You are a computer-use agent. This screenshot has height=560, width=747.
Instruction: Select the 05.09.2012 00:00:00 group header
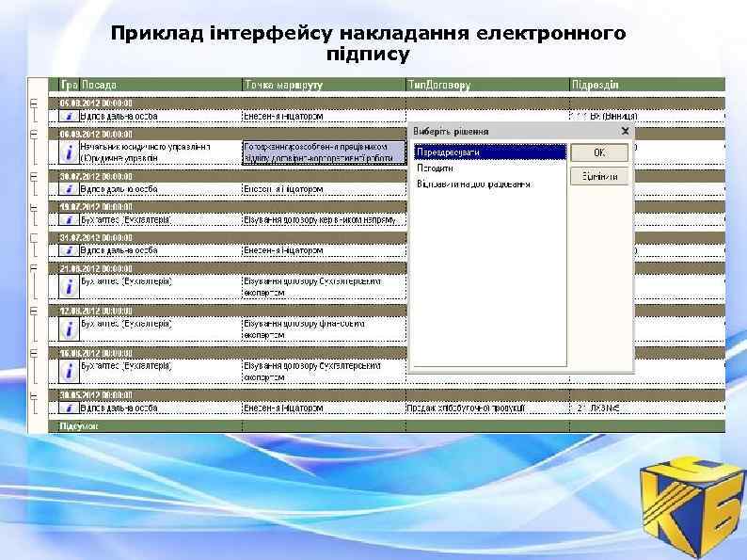[x=387, y=103]
